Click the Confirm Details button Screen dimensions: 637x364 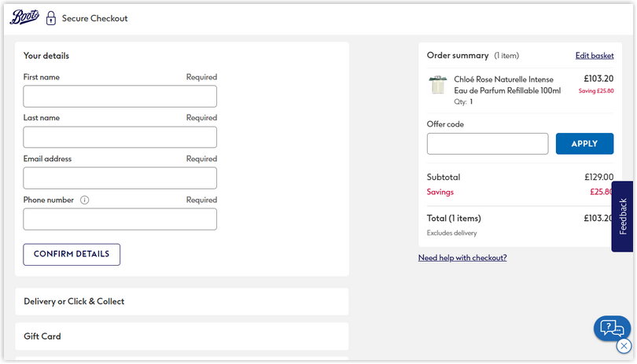click(x=72, y=254)
